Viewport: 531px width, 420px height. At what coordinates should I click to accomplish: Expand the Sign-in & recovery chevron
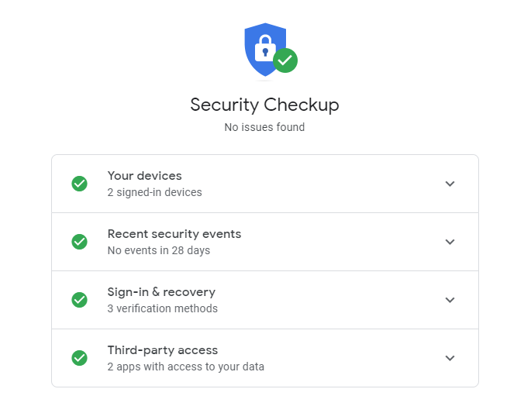coord(450,300)
